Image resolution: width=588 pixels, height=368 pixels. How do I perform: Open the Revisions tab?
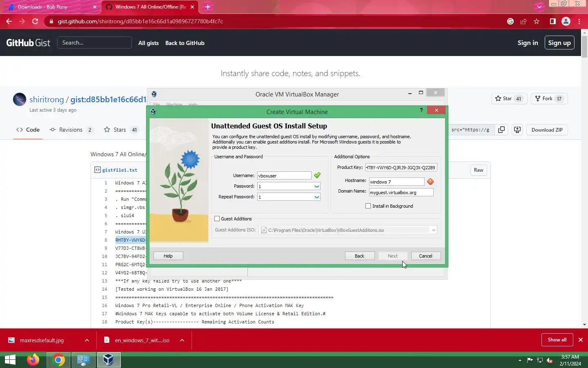tap(71, 130)
